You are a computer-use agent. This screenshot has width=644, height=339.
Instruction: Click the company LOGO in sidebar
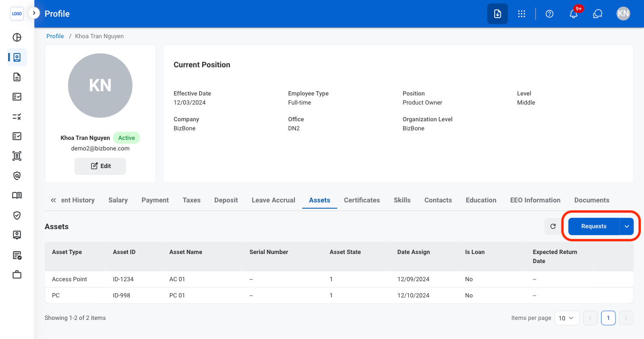coord(17,14)
